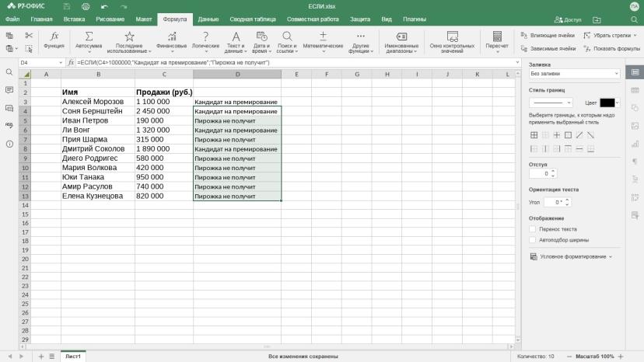Open Окно контрольных значений
This screenshot has width=644, height=362.
point(452,41)
